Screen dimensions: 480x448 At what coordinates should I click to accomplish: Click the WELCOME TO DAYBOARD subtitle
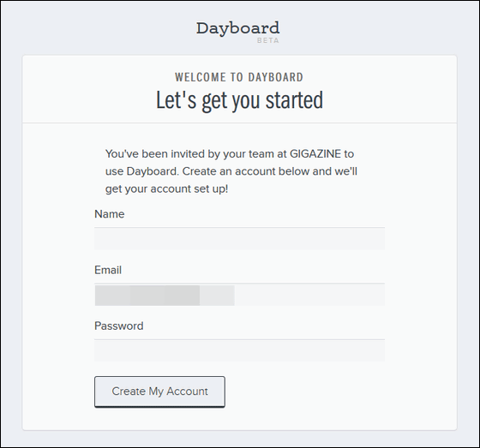tap(239, 77)
